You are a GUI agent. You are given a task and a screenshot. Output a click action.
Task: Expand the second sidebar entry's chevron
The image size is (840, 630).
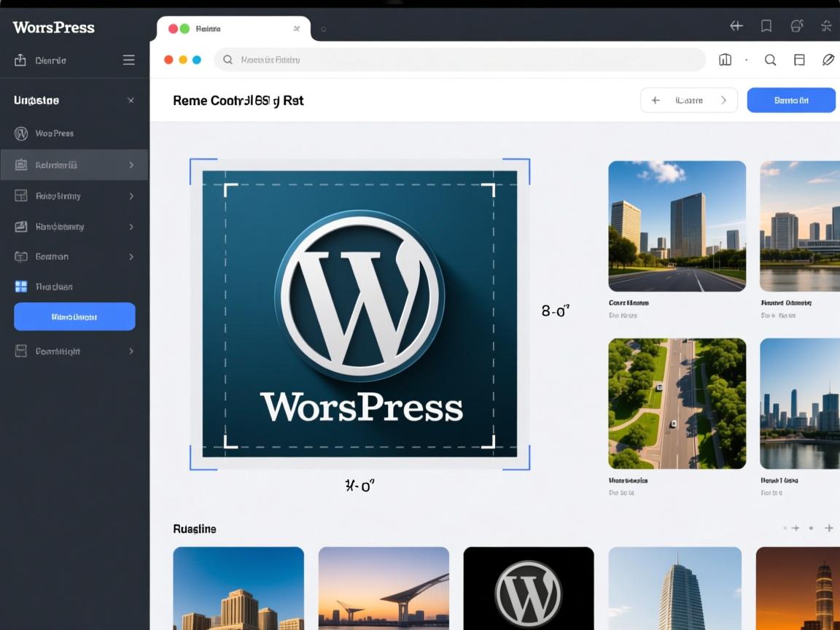pos(132,195)
